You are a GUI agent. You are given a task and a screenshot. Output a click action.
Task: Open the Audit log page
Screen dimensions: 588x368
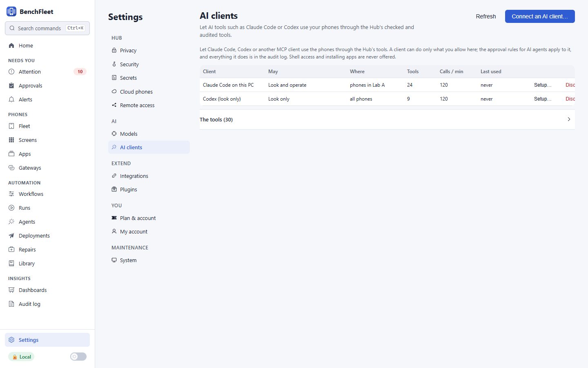pos(47,304)
